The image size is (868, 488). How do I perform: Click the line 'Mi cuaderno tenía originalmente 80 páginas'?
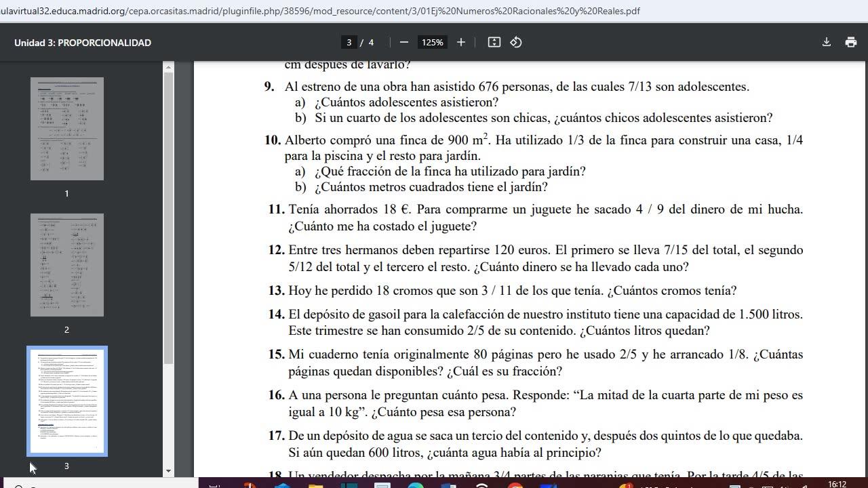point(546,354)
